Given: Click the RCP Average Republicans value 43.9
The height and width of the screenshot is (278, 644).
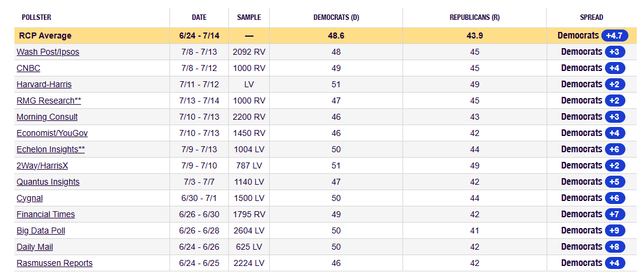Looking at the screenshot, I should [x=475, y=36].
